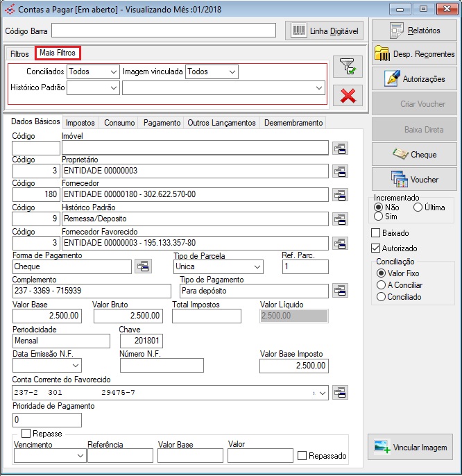Open the Fornecedor lookup icon
This screenshot has width=462, height=476.
340,194
